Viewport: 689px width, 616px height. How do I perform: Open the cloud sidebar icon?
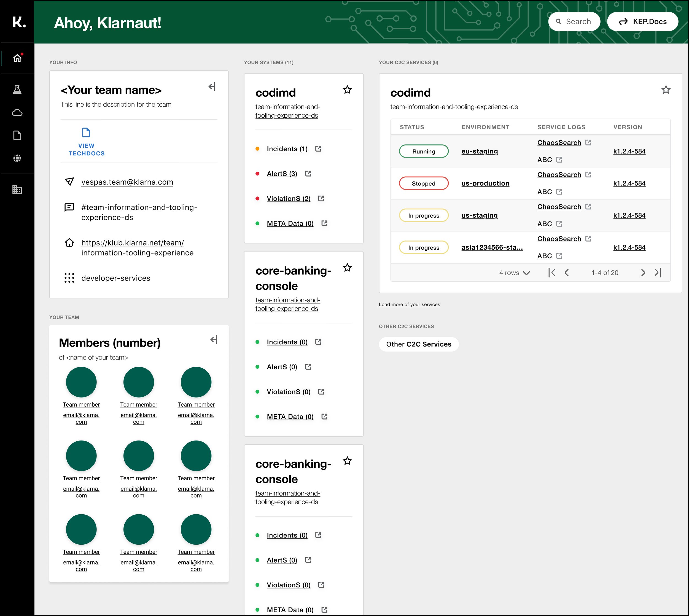(x=17, y=112)
